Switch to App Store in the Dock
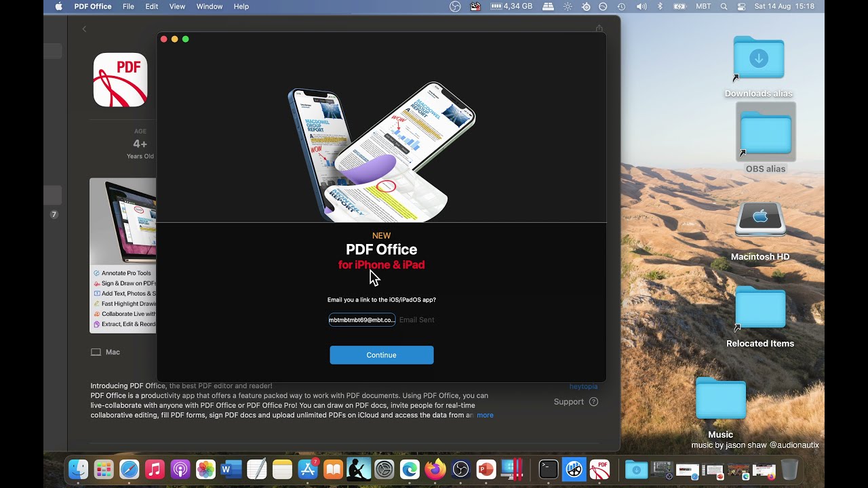The image size is (868, 488). click(308, 469)
